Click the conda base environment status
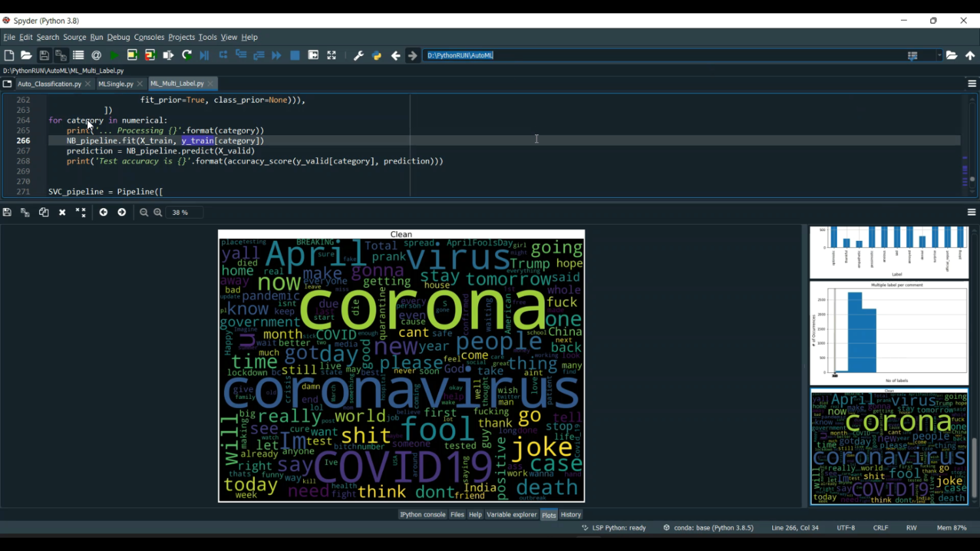This screenshot has width=980, height=551. 709,527
